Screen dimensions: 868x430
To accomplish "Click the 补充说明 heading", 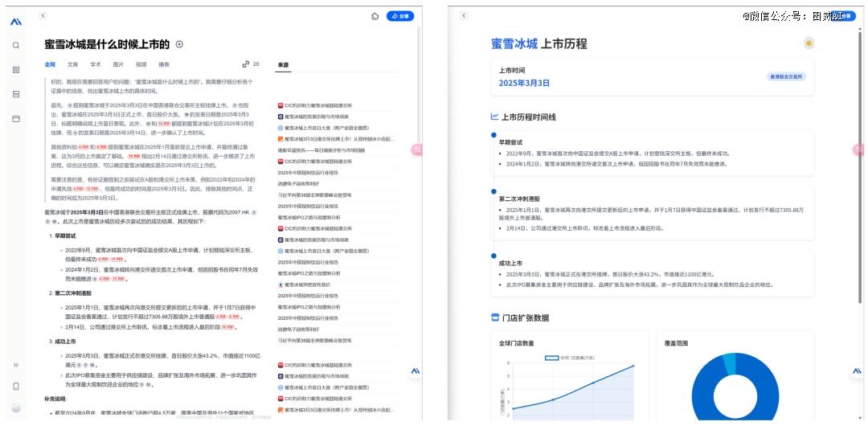I will [56, 399].
